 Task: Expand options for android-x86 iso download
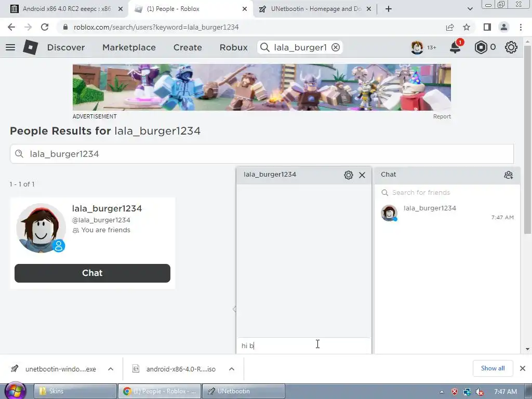232,369
